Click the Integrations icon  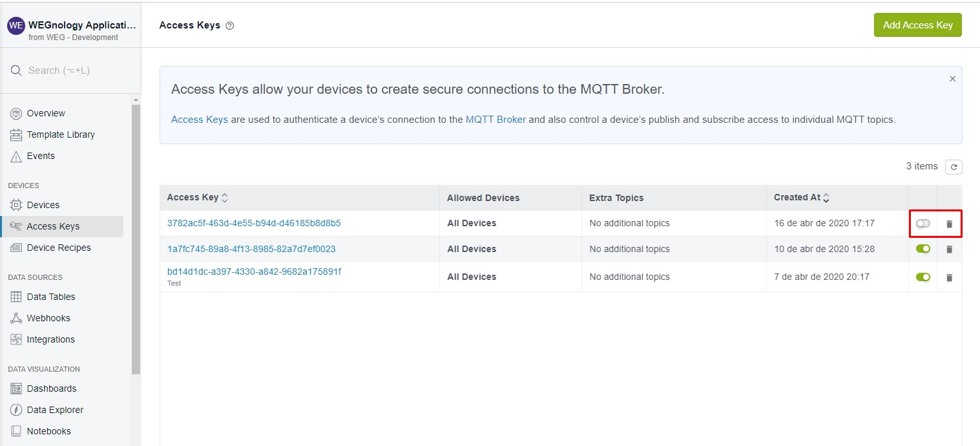click(x=16, y=339)
